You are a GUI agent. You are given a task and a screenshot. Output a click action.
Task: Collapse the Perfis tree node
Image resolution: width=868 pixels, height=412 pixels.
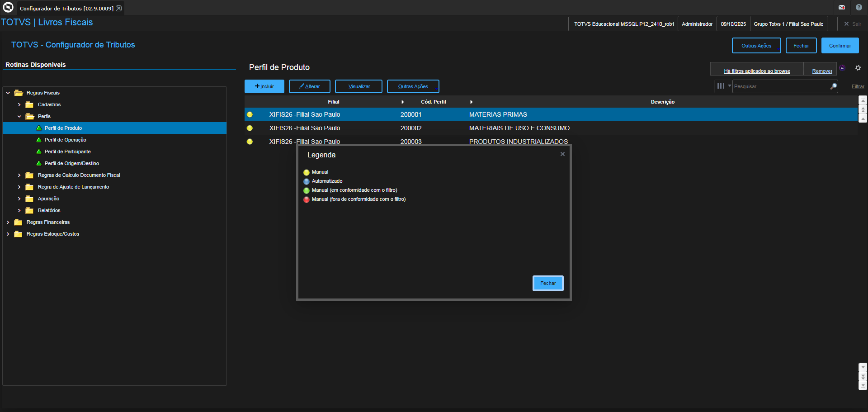coord(19,116)
